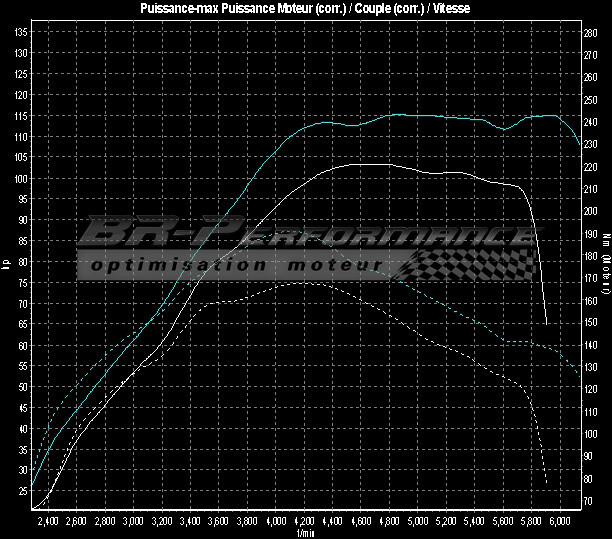The image size is (612, 539).
Task: Select the "1/min" x-axis unit label
Action: [305, 533]
